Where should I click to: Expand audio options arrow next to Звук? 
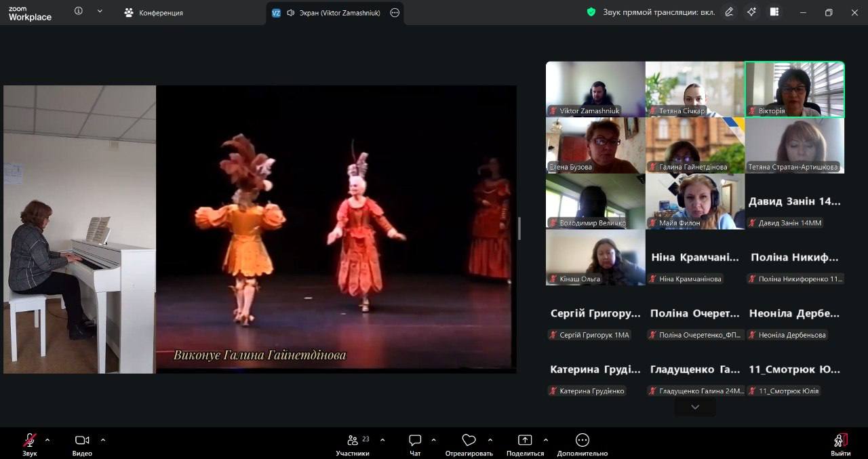[x=47, y=439]
